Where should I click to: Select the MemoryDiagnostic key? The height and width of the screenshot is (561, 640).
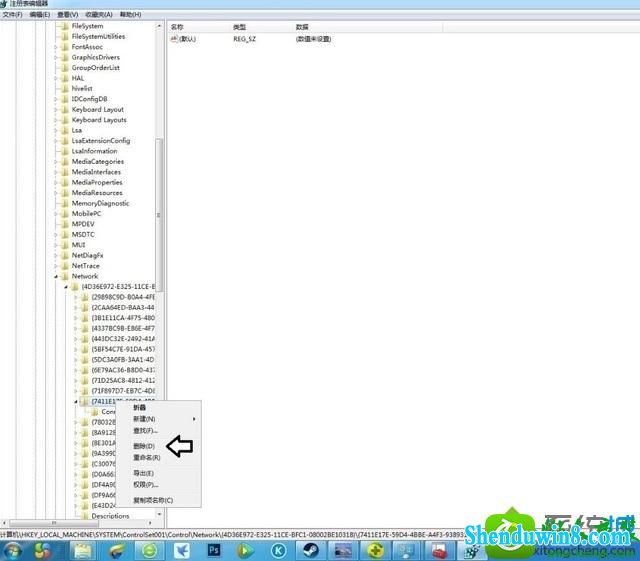click(101, 203)
